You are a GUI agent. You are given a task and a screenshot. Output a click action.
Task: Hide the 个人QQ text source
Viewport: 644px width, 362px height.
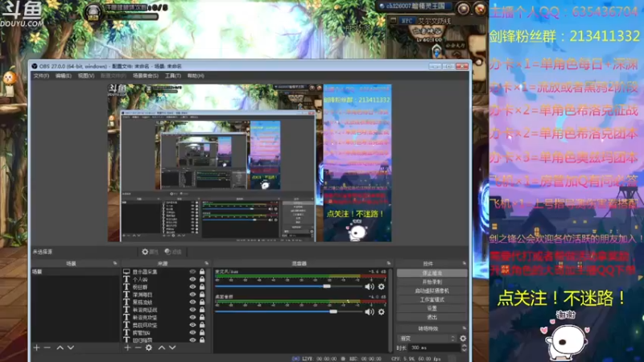192,279
